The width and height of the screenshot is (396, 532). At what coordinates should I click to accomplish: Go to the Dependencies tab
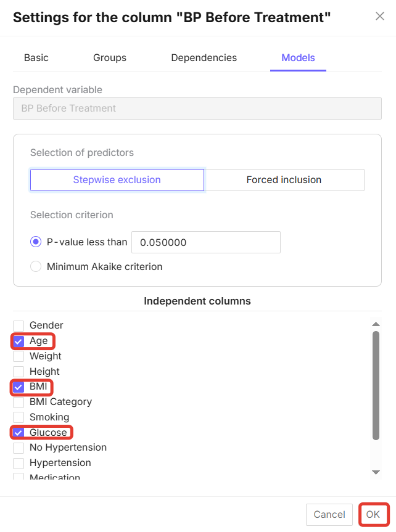[x=204, y=58]
